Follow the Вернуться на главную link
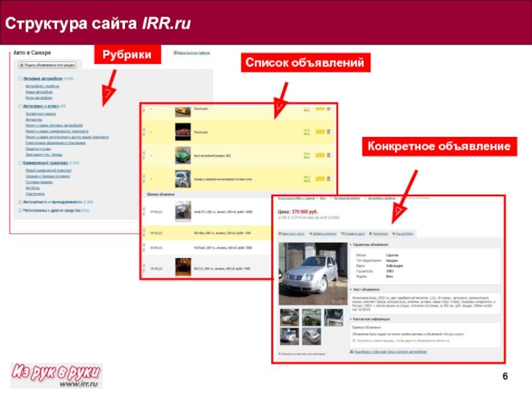 click(192, 53)
